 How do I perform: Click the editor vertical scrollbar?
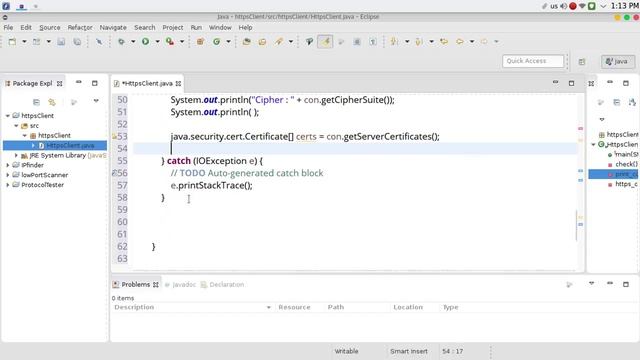click(576, 225)
